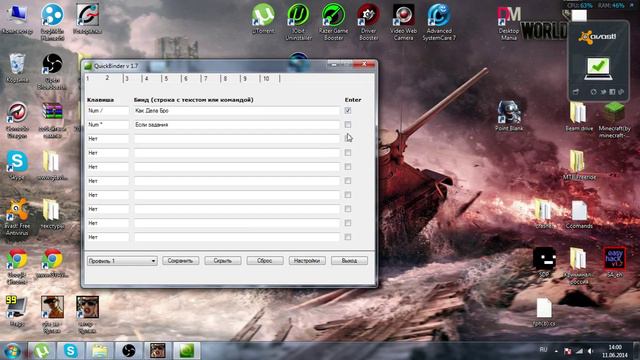The width and height of the screenshot is (640, 360).
Task: Click the 'Как Дела Бро' bind text field
Action: 236,111
